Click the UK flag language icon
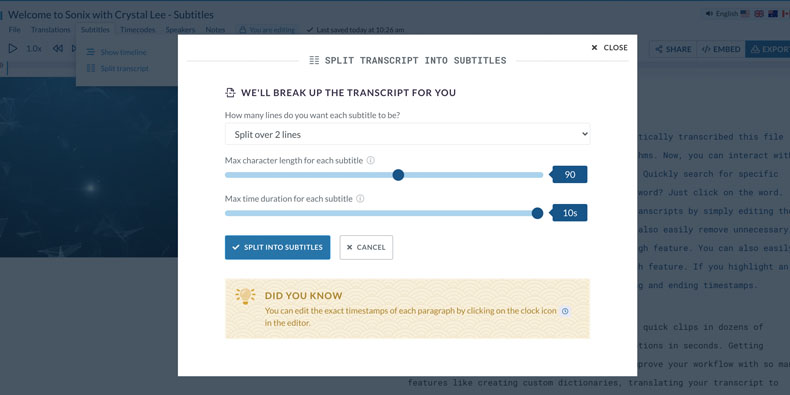Viewport: 790px width, 395px height. point(759,14)
